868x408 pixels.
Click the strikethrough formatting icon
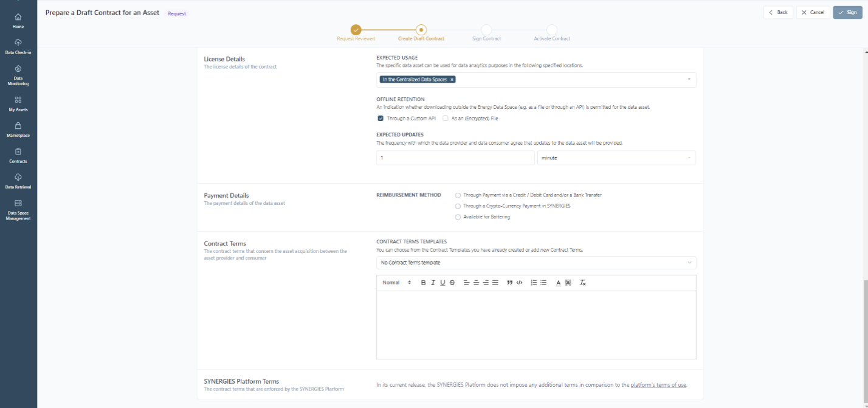point(452,283)
